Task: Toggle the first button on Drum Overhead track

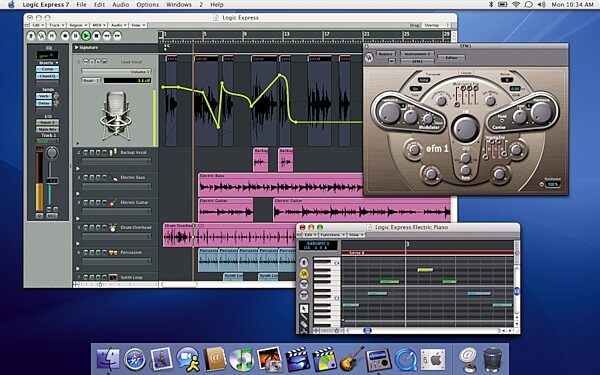Action: [x=86, y=227]
